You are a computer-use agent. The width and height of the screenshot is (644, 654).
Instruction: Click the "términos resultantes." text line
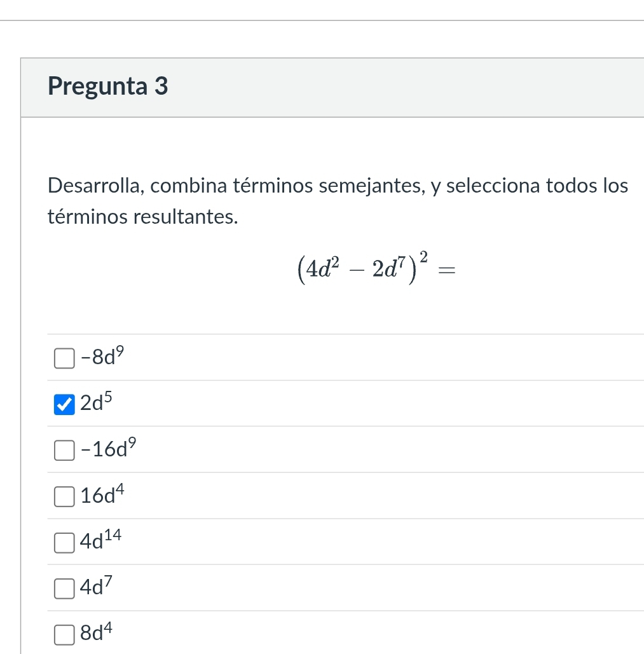(144, 217)
